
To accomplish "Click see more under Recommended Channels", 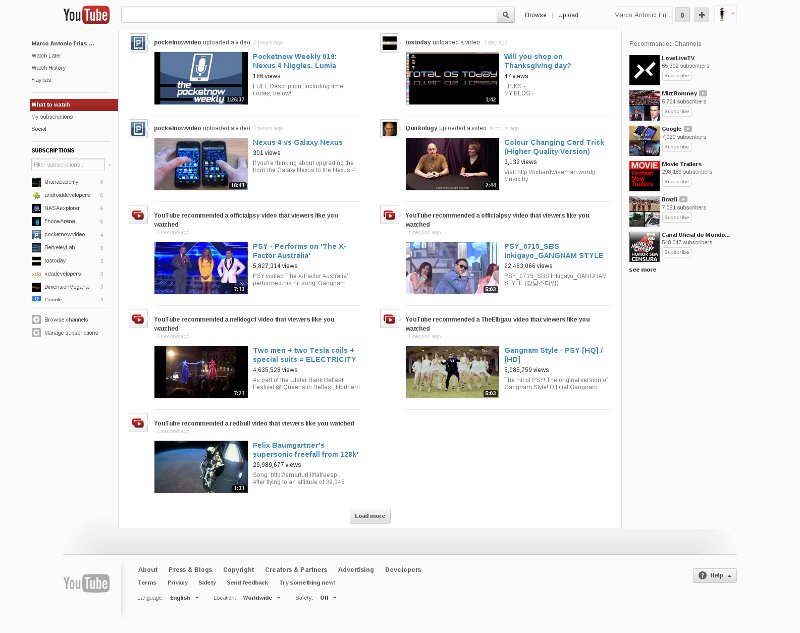I will pyautogui.click(x=642, y=269).
